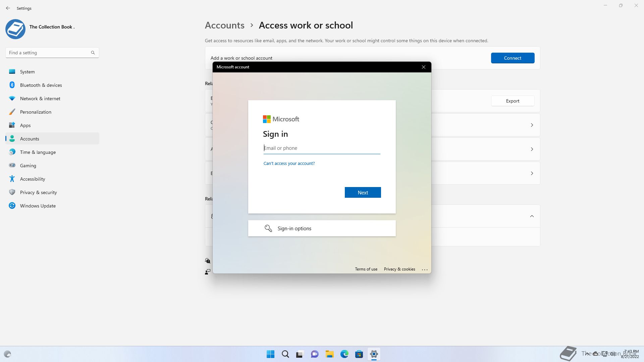The width and height of the screenshot is (644, 362).
Task: Go back using the Settings back arrow
Action: click(8, 8)
